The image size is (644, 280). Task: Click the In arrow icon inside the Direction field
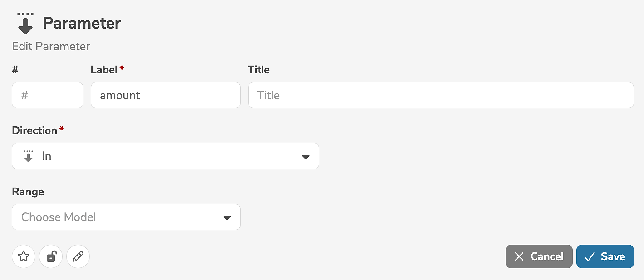[x=29, y=156]
